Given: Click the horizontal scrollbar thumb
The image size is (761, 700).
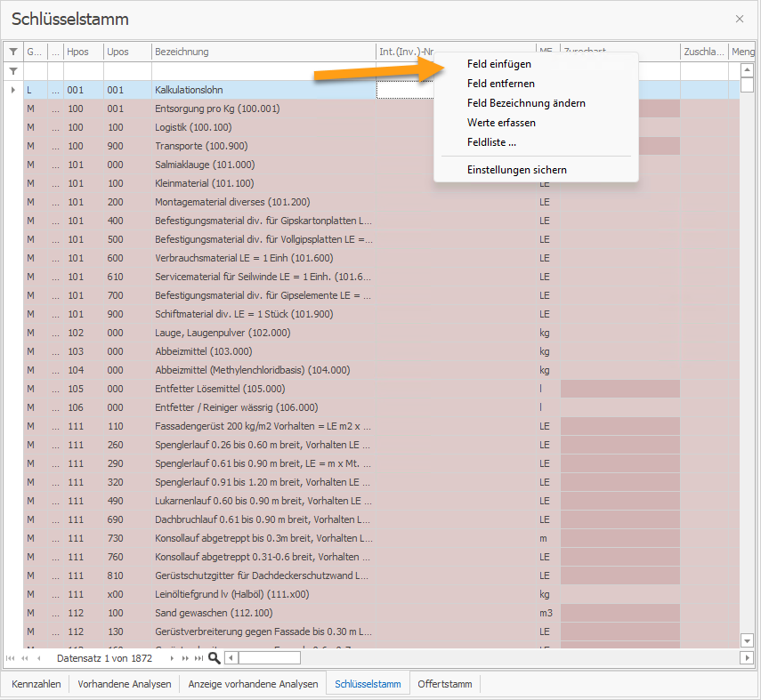Looking at the screenshot, I should [270, 658].
